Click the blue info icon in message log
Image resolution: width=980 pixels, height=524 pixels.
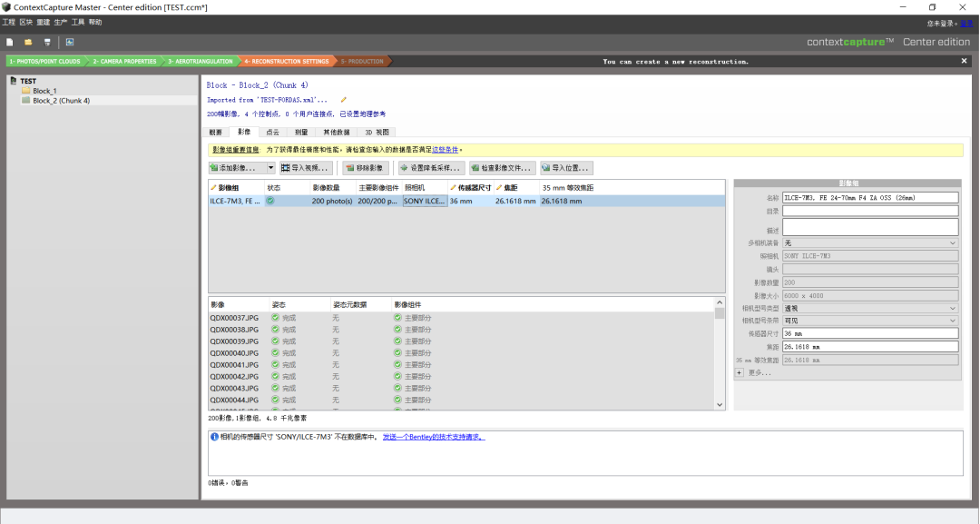pos(214,437)
